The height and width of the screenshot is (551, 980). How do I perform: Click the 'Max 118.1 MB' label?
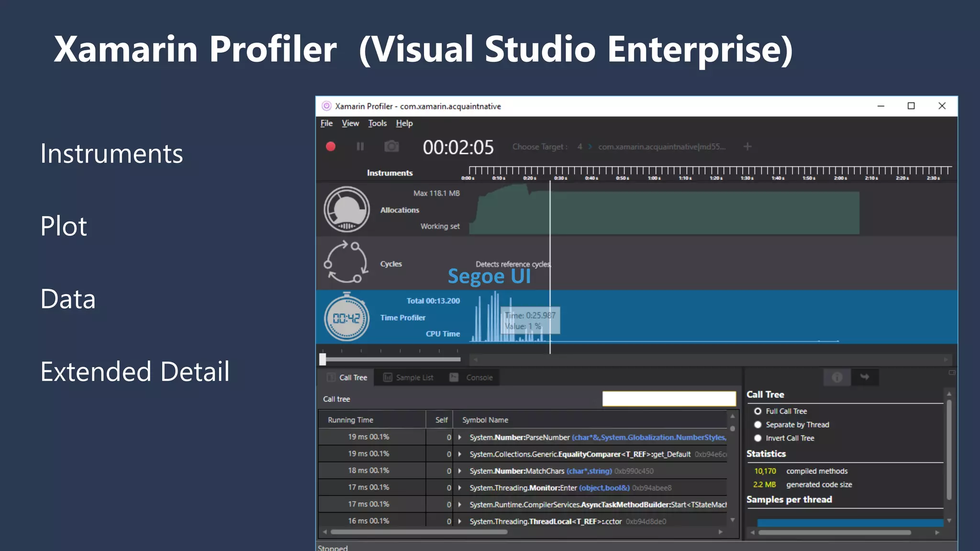pyautogui.click(x=436, y=193)
